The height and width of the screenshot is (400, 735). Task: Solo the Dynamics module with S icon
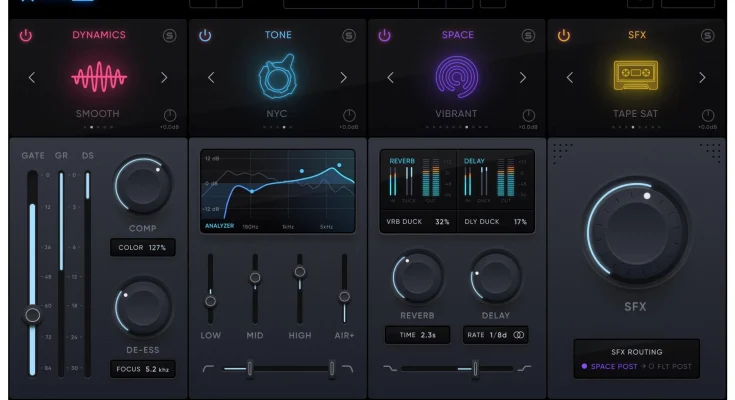click(169, 36)
